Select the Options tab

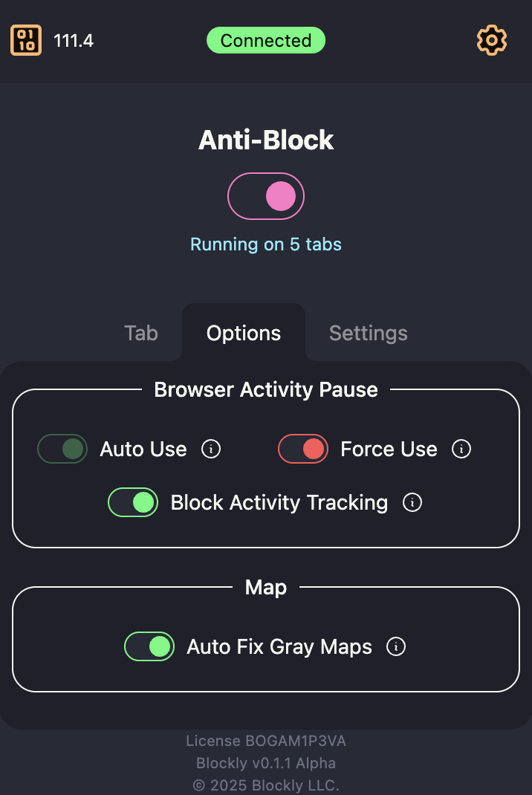tap(244, 333)
